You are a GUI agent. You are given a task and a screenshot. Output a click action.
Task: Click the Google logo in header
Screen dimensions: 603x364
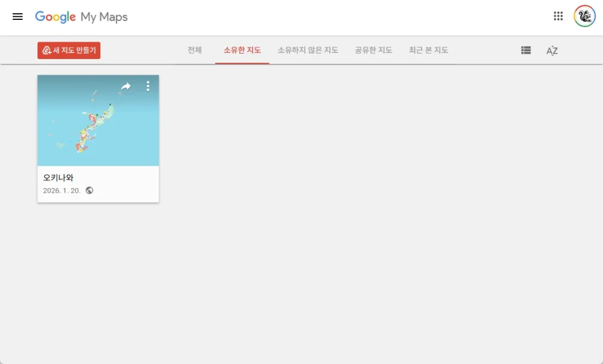click(55, 17)
